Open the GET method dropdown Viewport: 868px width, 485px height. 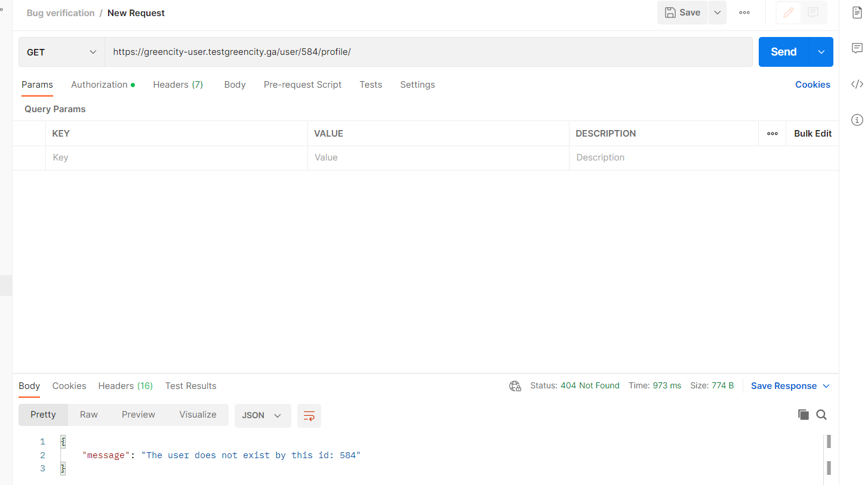point(61,52)
